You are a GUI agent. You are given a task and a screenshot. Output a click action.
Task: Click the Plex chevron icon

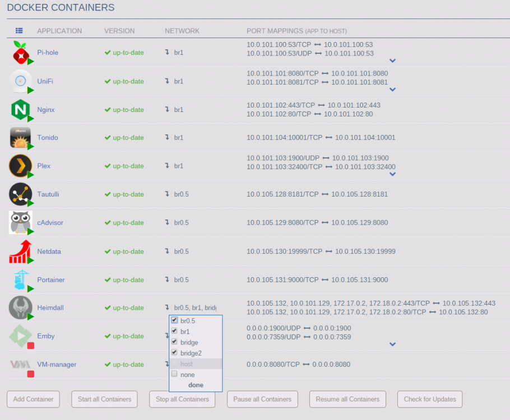[21, 166]
